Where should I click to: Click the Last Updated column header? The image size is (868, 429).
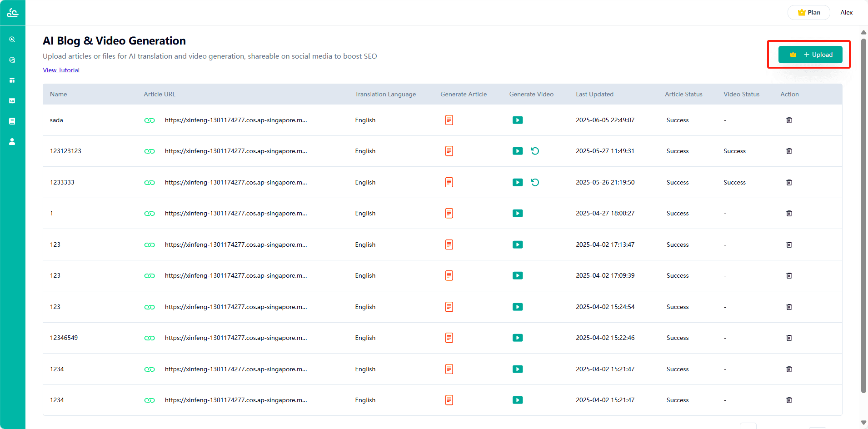[594, 94]
